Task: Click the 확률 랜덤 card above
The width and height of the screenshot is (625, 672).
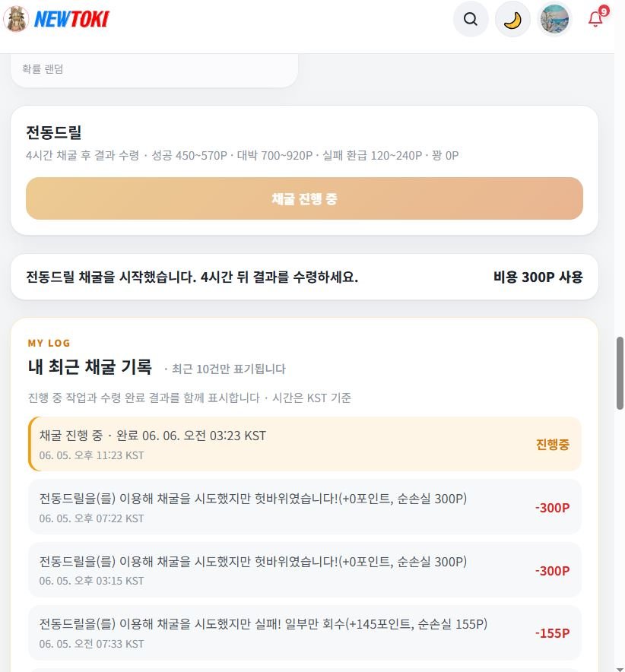Action: (x=154, y=70)
